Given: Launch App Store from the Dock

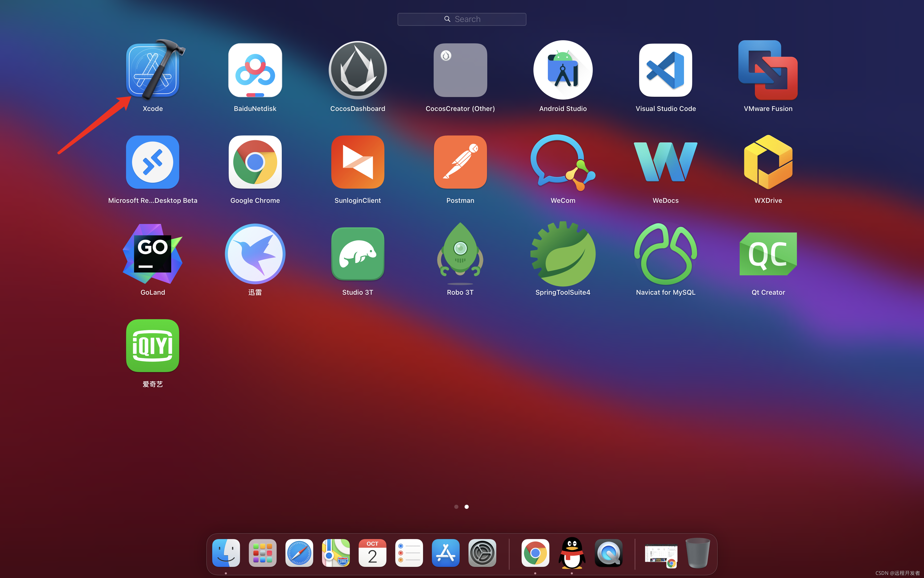Looking at the screenshot, I should coord(445,553).
